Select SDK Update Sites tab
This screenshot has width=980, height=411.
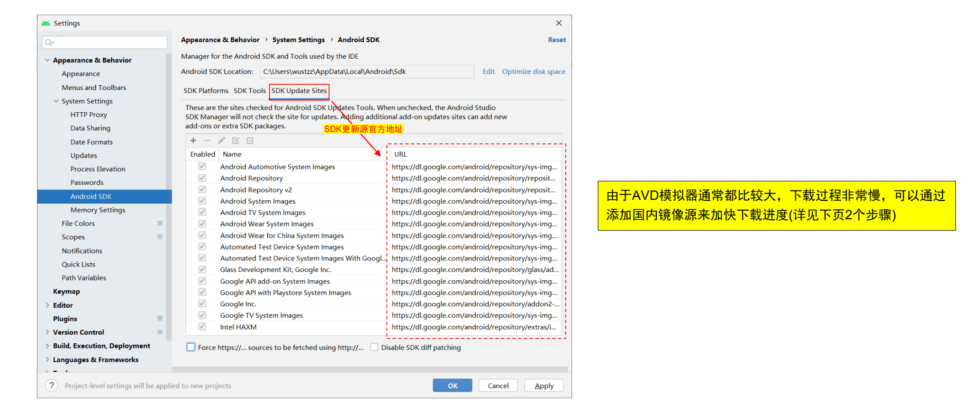(299, 90)
